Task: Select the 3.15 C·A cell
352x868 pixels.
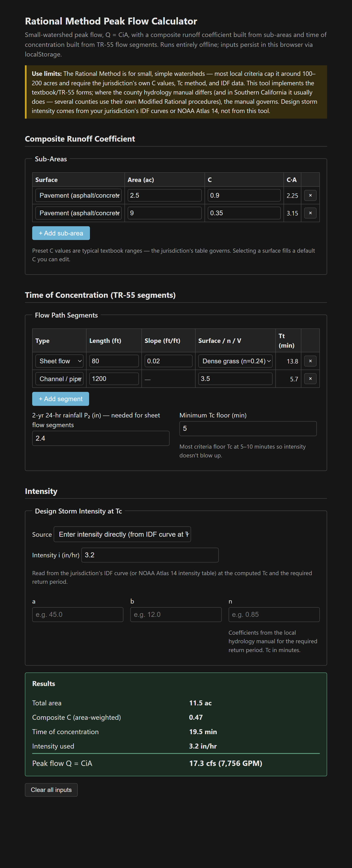Action: (x=292, y=213)
